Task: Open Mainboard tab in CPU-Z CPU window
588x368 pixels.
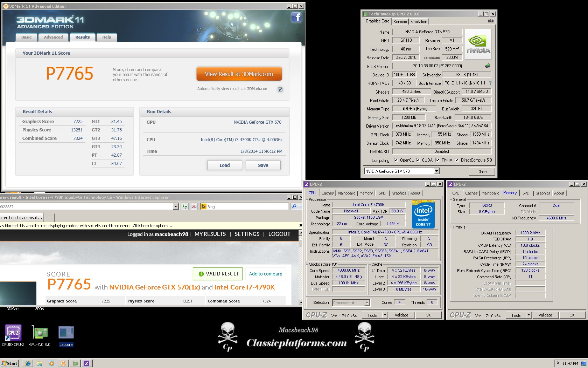Action: tap(346, 193)
